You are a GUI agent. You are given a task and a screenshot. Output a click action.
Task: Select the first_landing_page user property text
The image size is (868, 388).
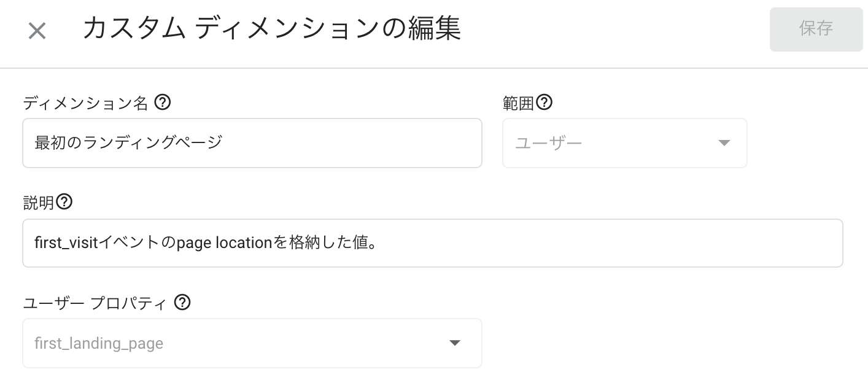click(x=99, y=343)
